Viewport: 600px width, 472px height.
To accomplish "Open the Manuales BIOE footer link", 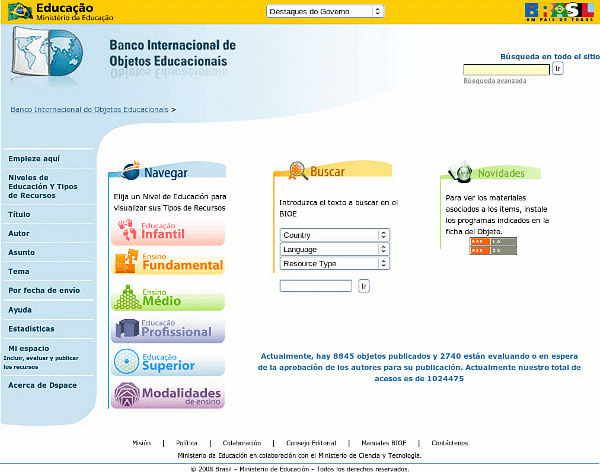I will (384, 443).
